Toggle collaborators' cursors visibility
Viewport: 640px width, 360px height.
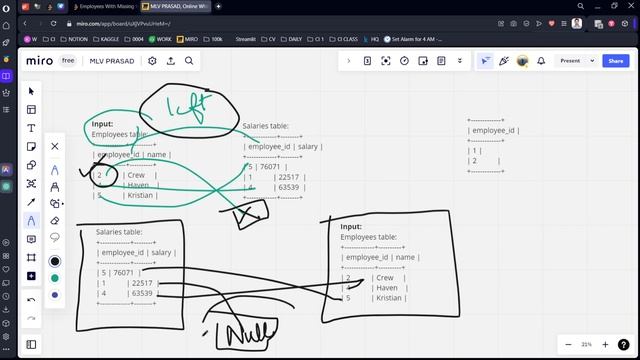[x=485, y=61]
